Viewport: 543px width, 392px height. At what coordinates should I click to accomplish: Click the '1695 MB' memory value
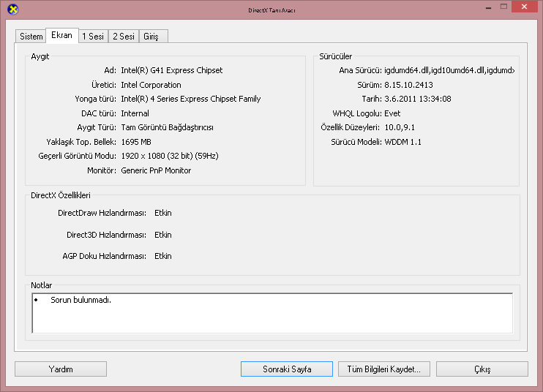coord(136,142)
